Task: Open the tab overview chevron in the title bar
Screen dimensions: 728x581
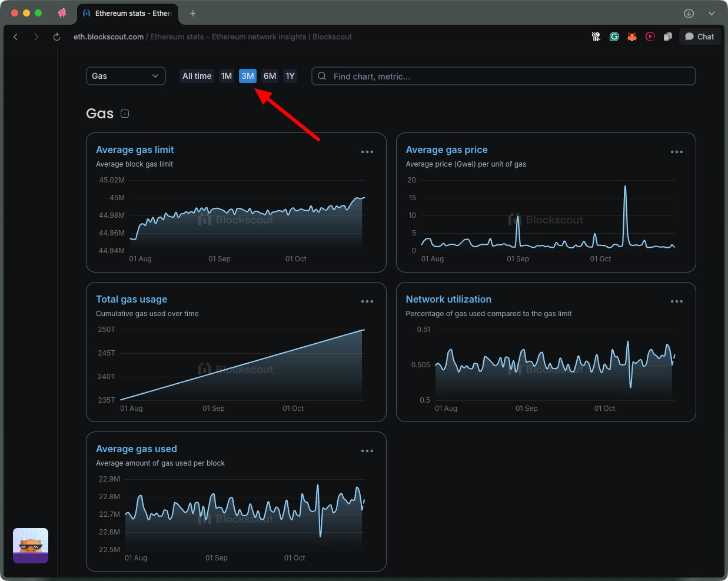Action: 712,13
